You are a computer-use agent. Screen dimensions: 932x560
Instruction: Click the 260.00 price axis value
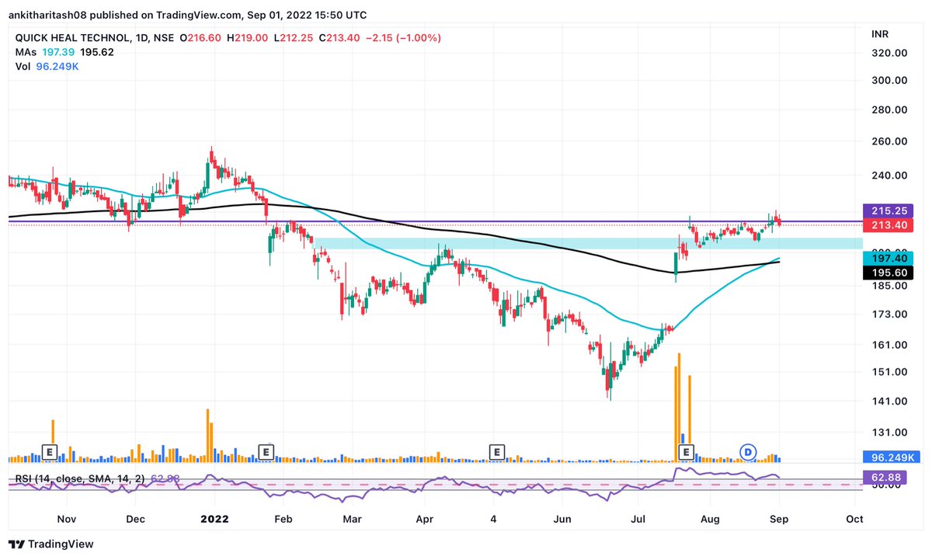pos(890,141)
